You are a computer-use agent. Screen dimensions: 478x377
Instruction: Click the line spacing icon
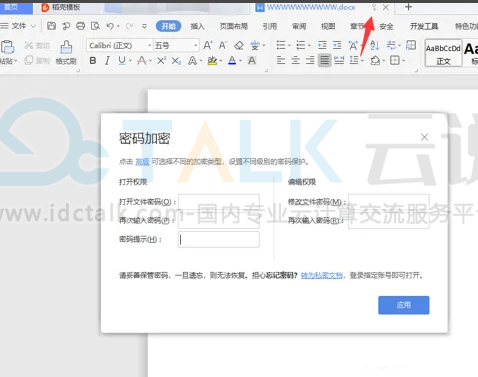[354, 60]
